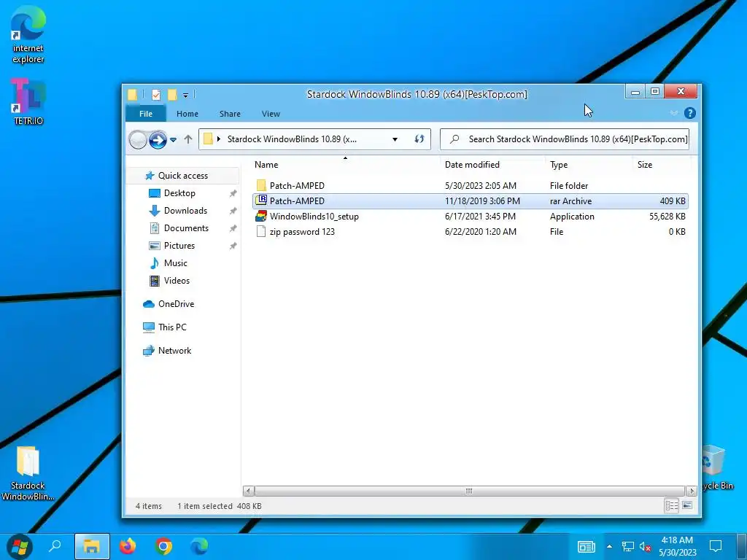
Task: Launch Firefox from the taskbar
Action: pyautogui.click(x=128, y=546)
